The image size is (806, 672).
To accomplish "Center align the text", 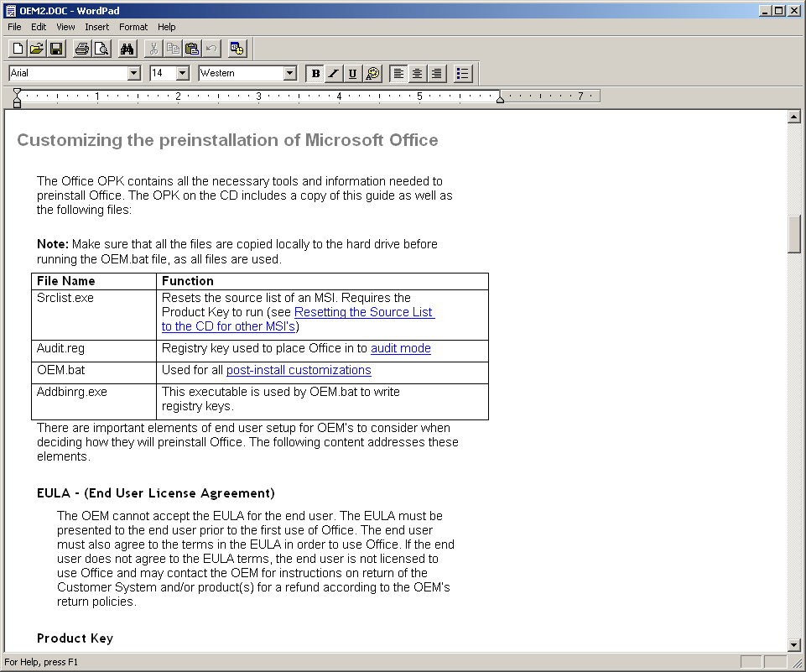I will (x=418, y=74).
